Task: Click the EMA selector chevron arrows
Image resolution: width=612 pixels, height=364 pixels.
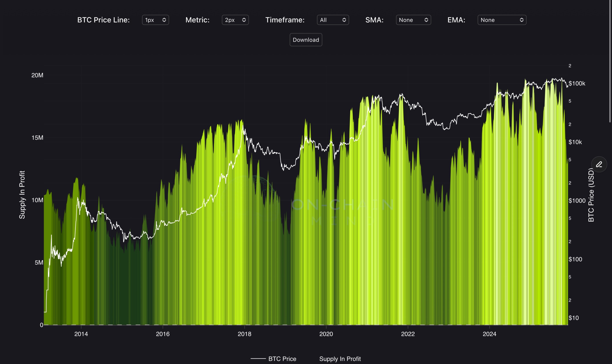Action: [x=521, y=20]
